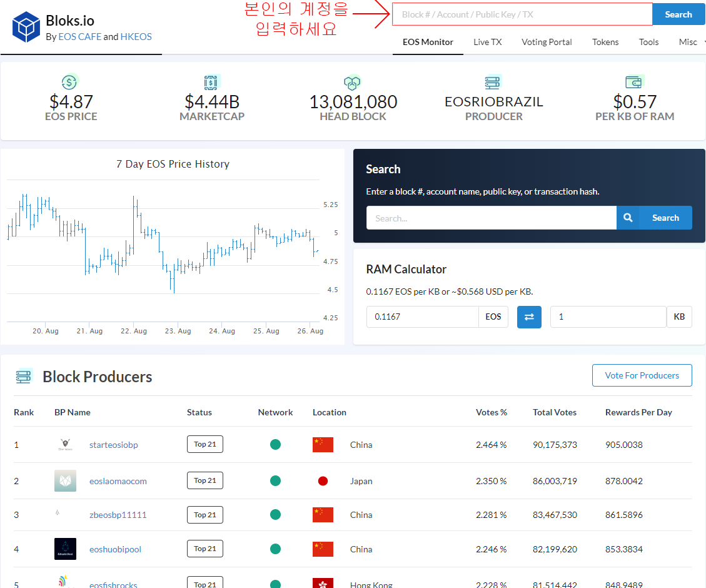
Task: Open zbeosbp11111 producer link
Action: pyautogui.click(x=118, y=515)
